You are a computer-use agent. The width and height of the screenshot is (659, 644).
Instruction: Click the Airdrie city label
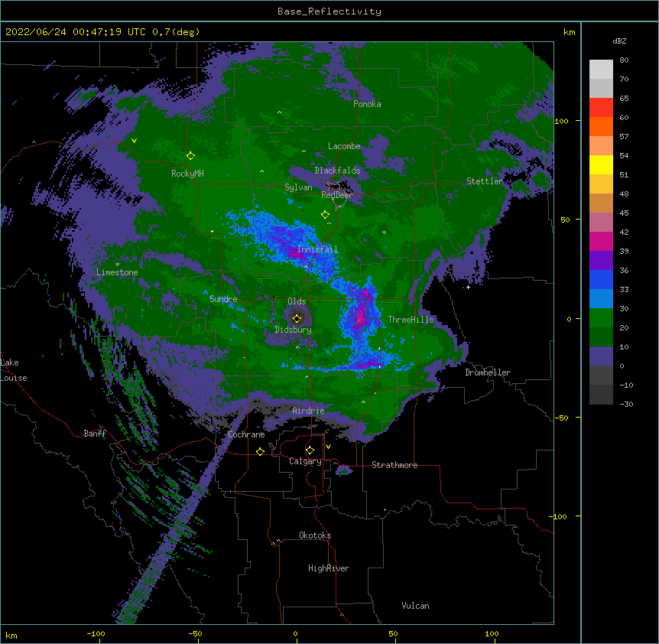[x=308, y=411]
